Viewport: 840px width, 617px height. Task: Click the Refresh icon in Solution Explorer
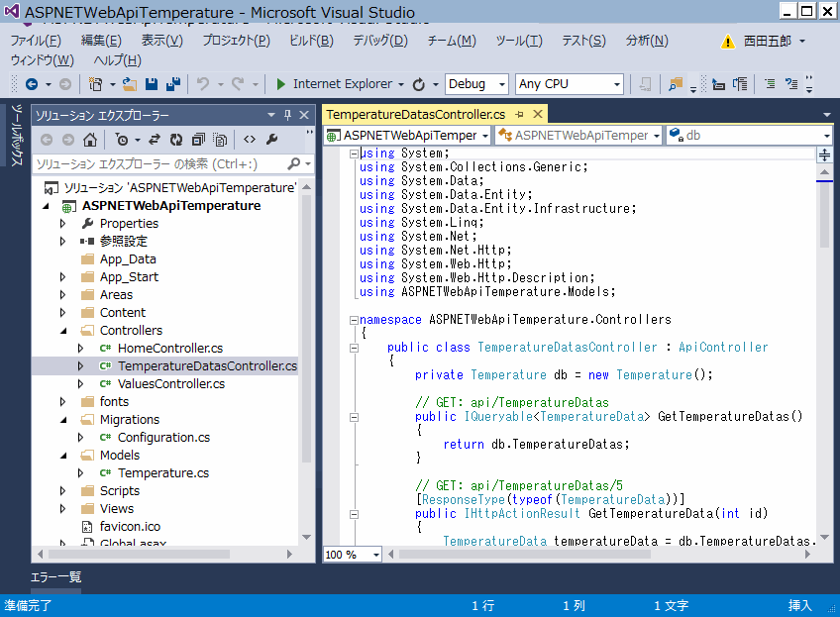[176, 140]
